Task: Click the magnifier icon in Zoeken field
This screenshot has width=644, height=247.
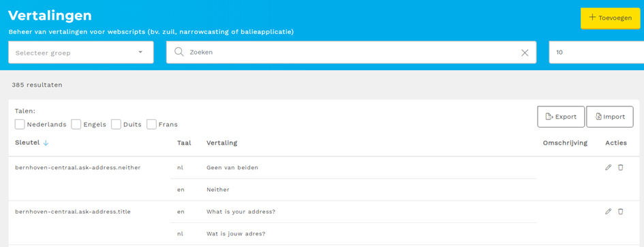Action: pyautogui.click(x=179, y=52)
